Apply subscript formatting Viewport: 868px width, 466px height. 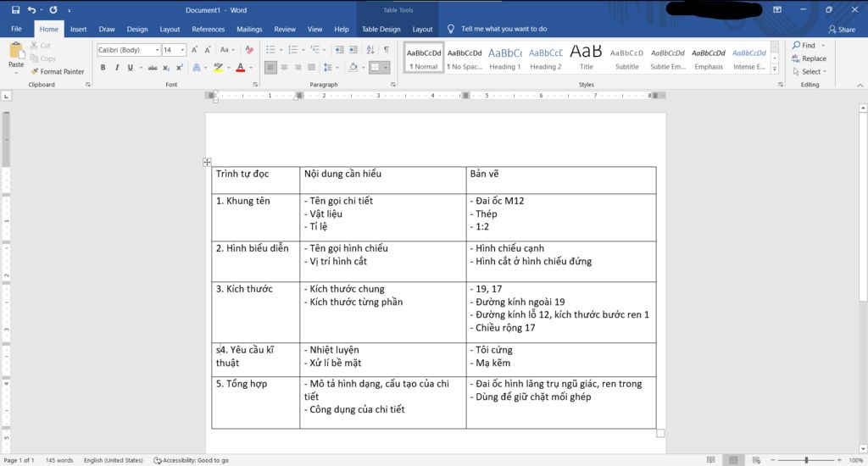tap(166, 68)
